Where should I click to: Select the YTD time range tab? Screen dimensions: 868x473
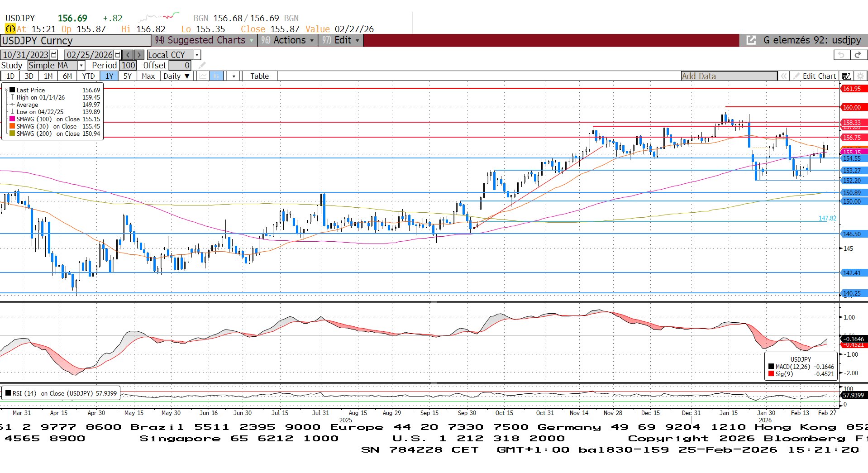click(x=88, y=76)
